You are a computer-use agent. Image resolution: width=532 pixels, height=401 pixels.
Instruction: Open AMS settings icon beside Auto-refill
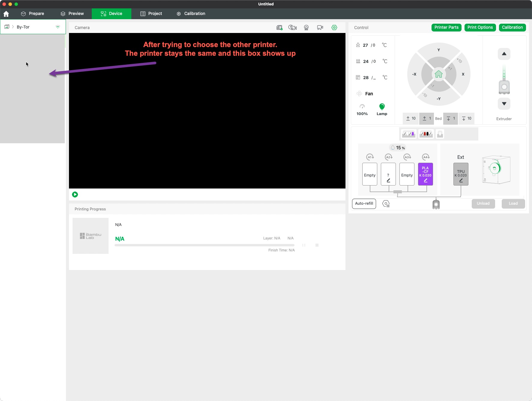pyautogui.click(x=386, y=204)
